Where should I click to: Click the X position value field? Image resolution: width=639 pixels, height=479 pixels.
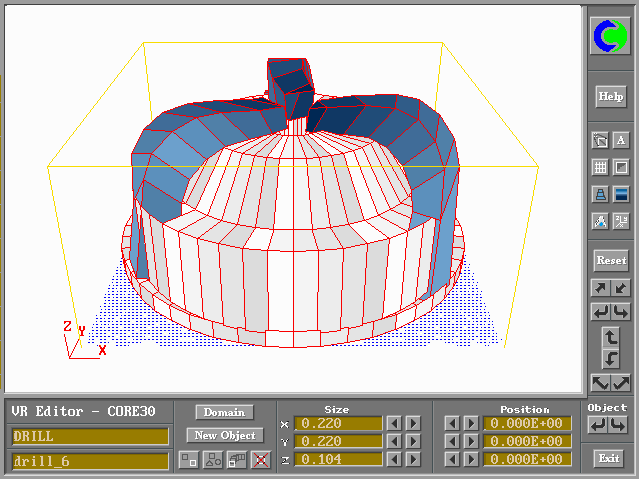tap(527, 423)
